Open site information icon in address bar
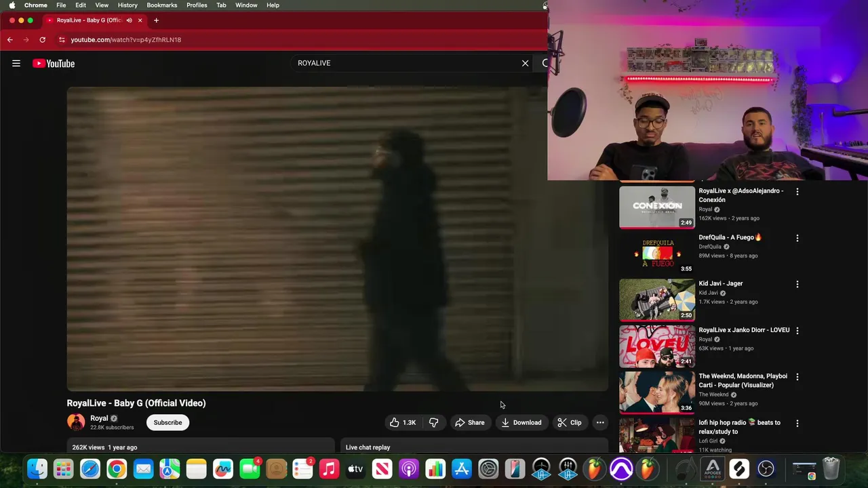The image size is (868, 488). click(x=62, y=40)
